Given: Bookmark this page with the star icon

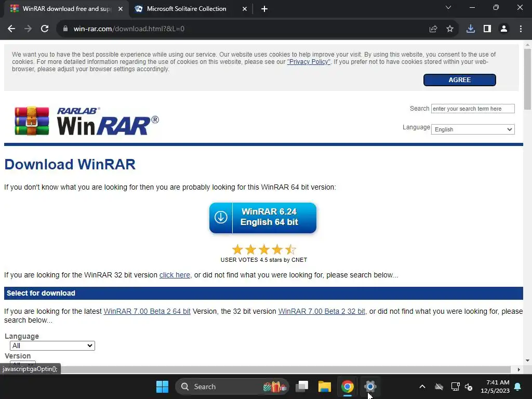Looking at the screenshot, I should point(450,29).
